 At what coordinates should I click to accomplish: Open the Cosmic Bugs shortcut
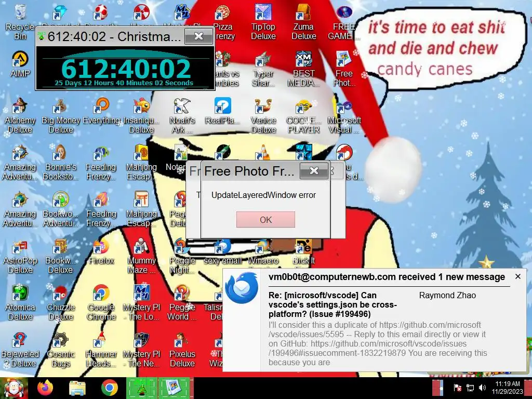click(x=61, y=350)
